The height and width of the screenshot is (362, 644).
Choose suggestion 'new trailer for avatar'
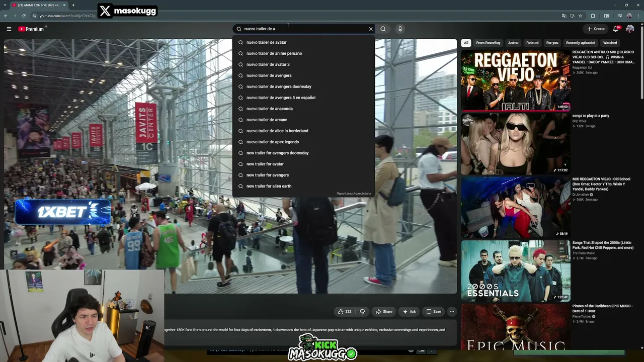pyautogui.click(x=303, y=164)
